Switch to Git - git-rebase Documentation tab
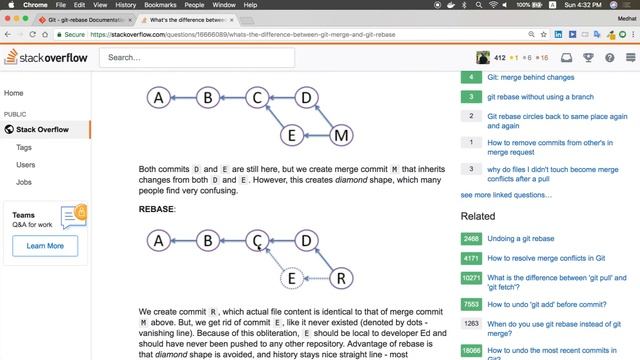This screenshot has height=360, width=640. [x=85, y=20]
